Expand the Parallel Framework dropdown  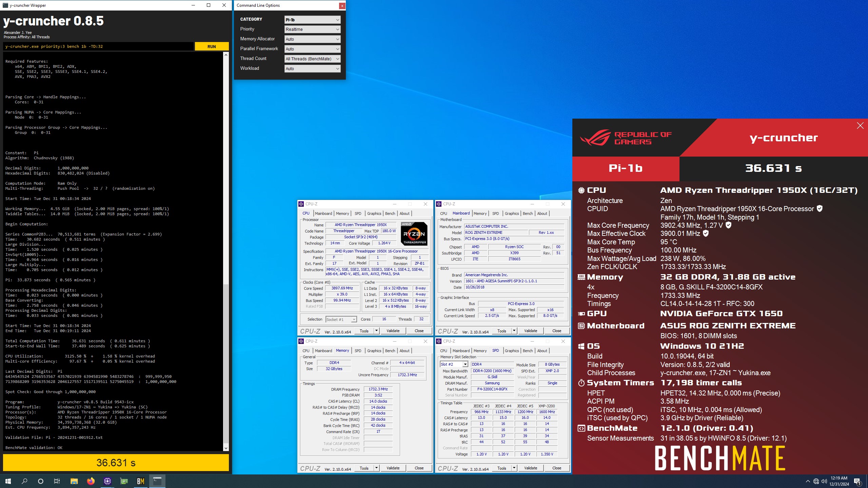coord(312,49)
